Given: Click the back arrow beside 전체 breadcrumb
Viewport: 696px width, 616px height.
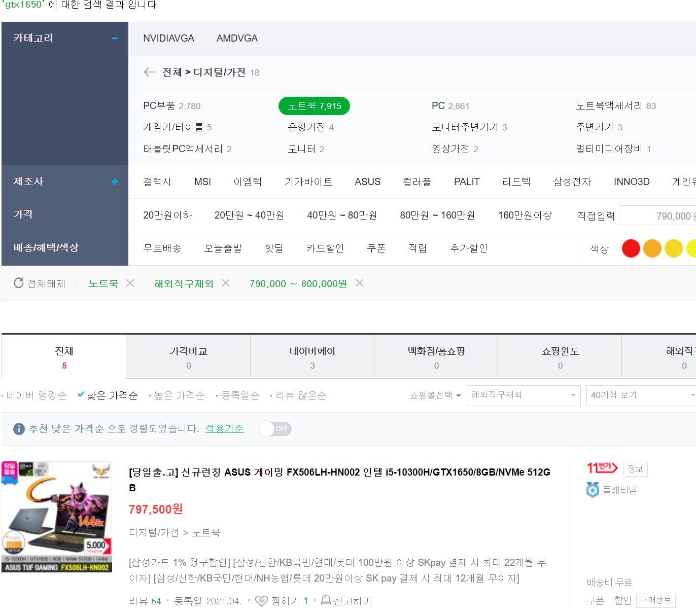Looking at the screenshot, I should 149,72.
